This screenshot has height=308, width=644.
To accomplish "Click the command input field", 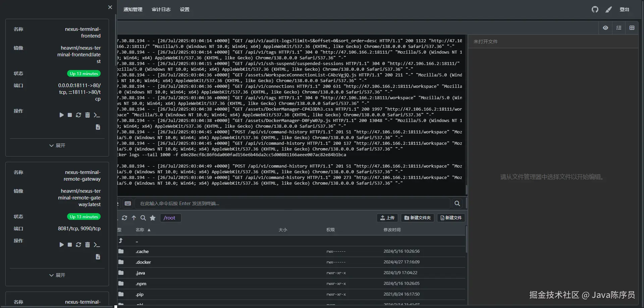I will (292, 203).
